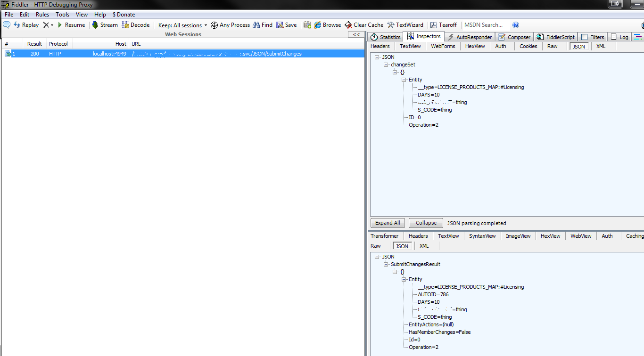Toggle Decode mode in the toolbar

click(136, 25)
